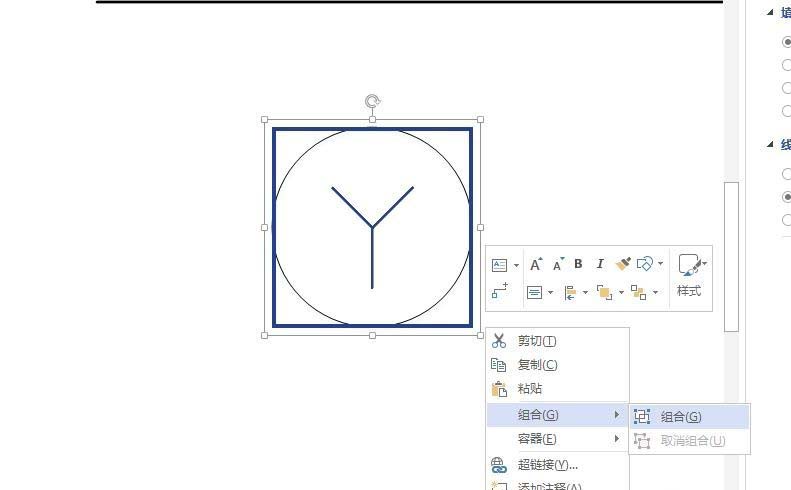Click the text block icon in mini toolbar
Screen dimensions: 791x490
499,265
